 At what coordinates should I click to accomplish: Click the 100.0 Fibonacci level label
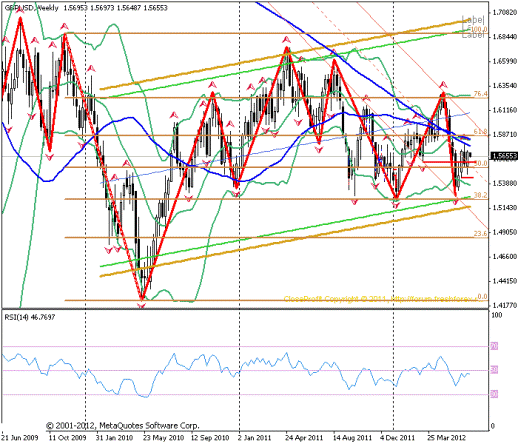pyautogui.click(x=479, y=30)
